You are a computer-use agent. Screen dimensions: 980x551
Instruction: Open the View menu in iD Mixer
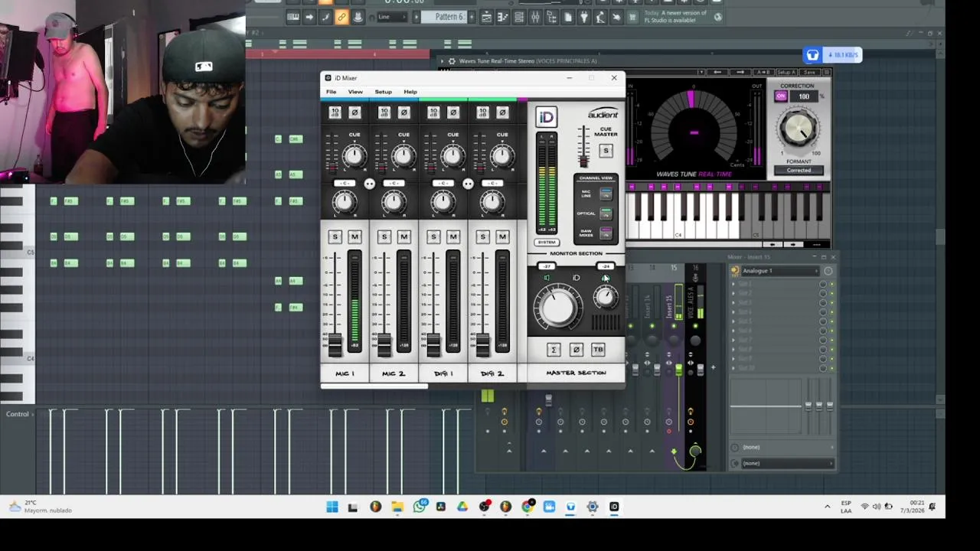(x=355, y=92)
